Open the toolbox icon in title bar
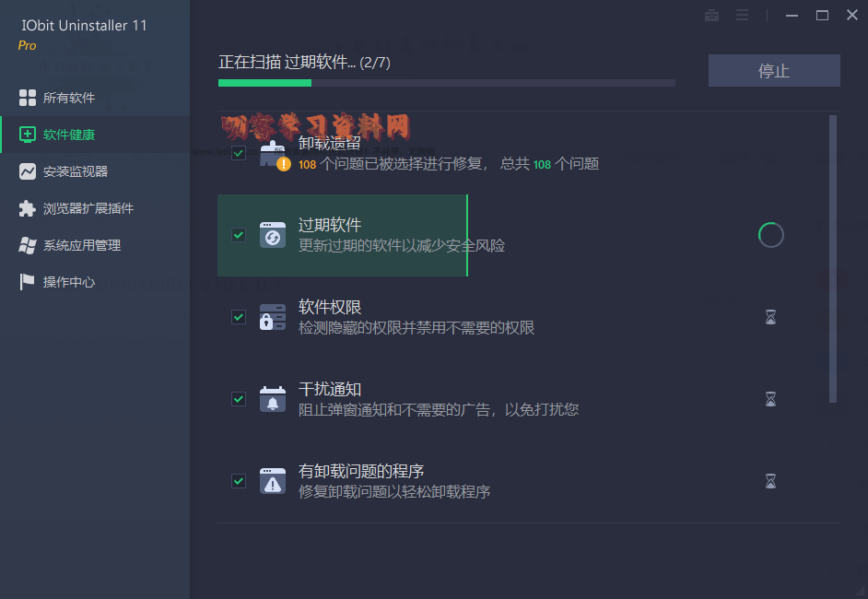Screen dimensions: 868x599 [711, 15]
